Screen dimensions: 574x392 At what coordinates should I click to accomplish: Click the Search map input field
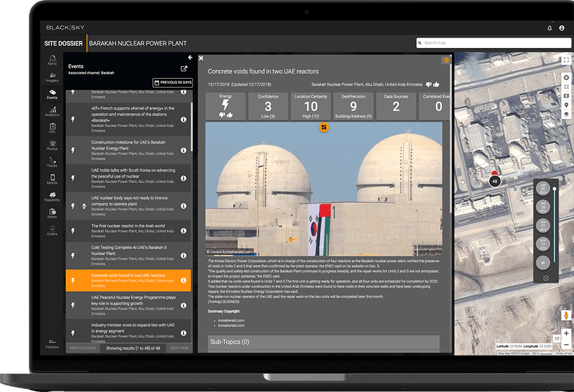(493, 43)
